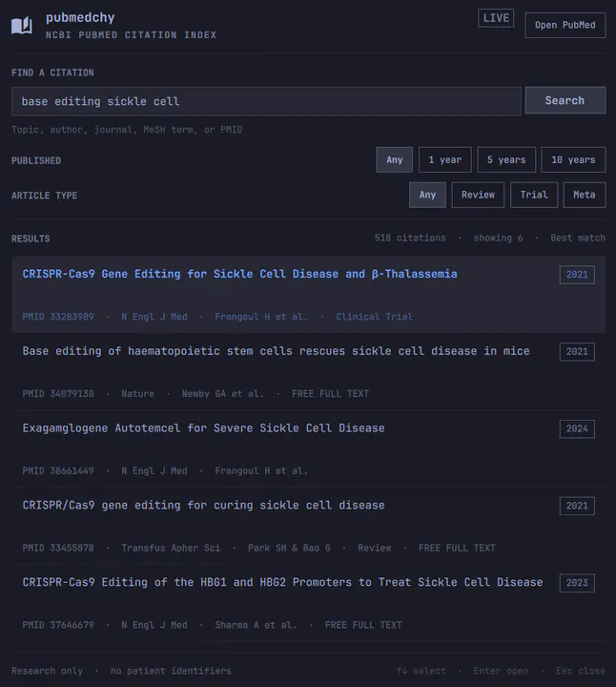Click PMID 34079130 text

pyautogui.click(x=58, y=394)
